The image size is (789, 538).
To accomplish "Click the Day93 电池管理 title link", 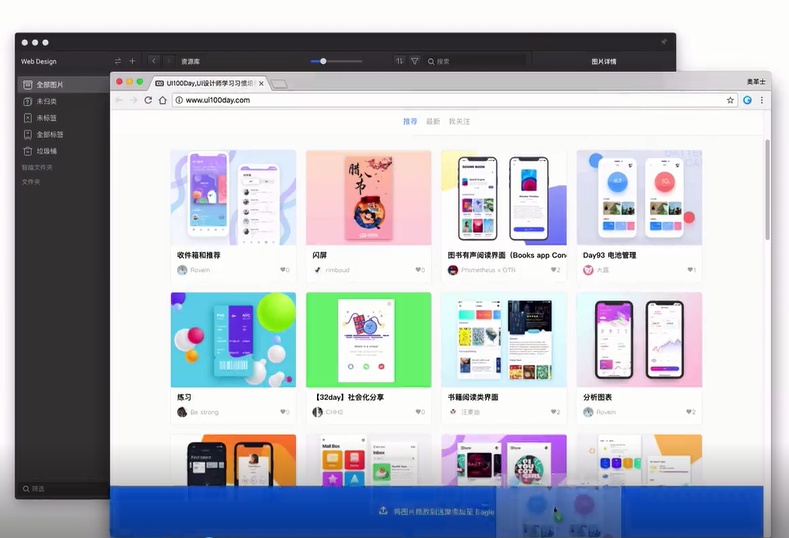I will pos(609,255).
